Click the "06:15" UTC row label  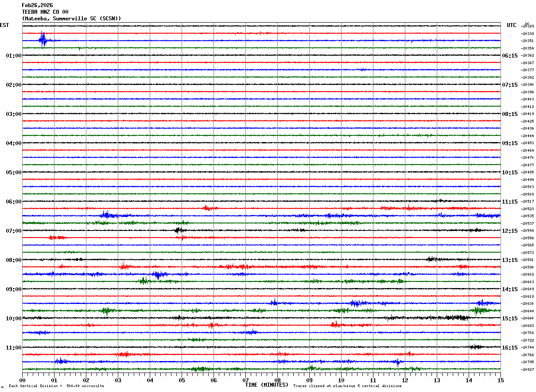click(510, 56)
